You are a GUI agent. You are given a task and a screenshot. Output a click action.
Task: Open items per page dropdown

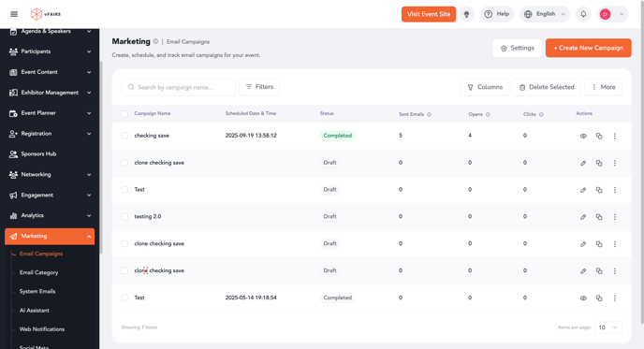tap(608, 327)
